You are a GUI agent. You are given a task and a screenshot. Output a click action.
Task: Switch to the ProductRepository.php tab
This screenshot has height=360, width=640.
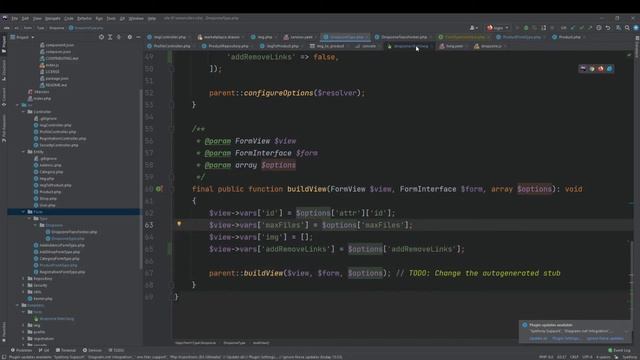point(226,46)
